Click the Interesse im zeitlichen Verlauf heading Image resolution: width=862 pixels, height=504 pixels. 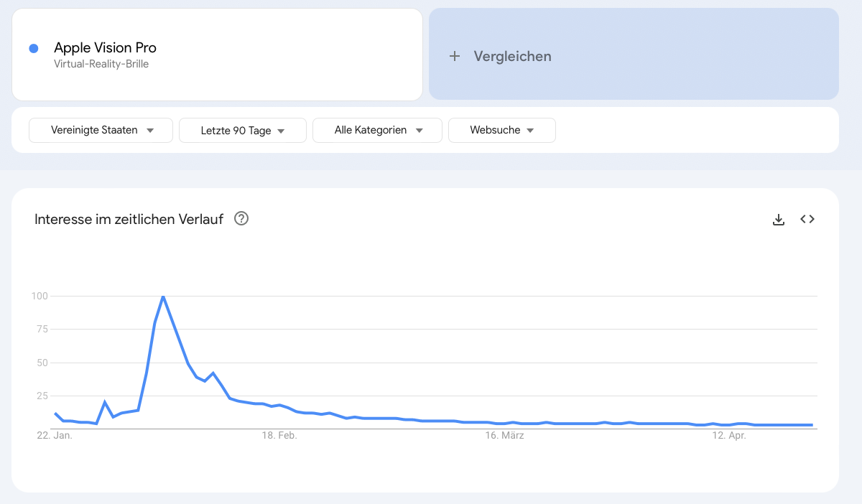(x=129, y=219)
